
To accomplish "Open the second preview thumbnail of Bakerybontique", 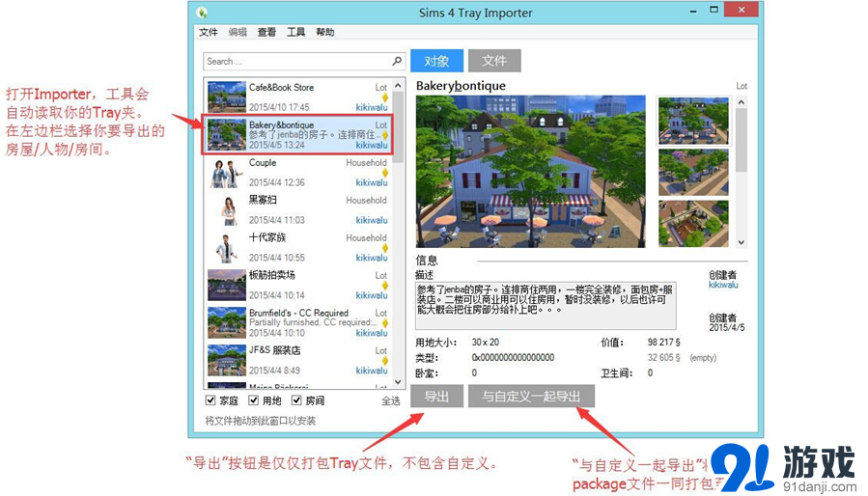I will (x=693, y=172).
